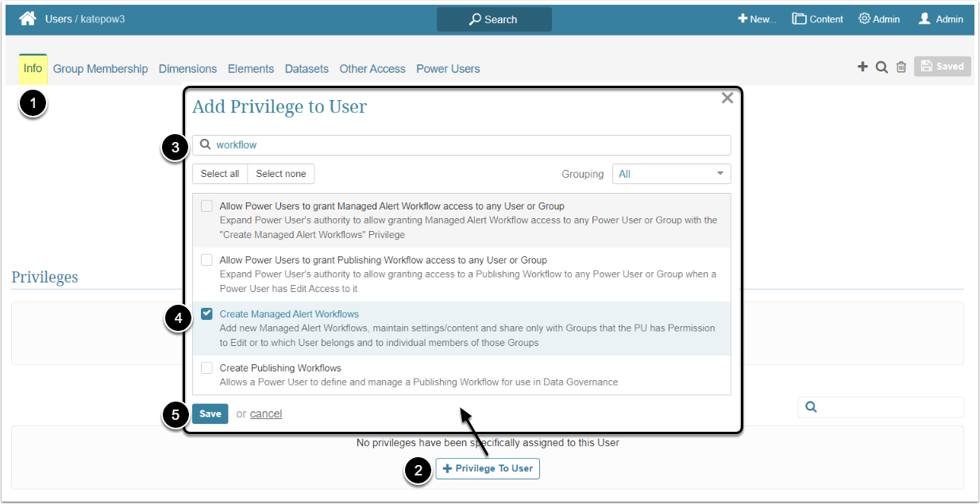Click the katepow3 breadcrumb text
Screen dimensions: 980x504
click(102, 19)
